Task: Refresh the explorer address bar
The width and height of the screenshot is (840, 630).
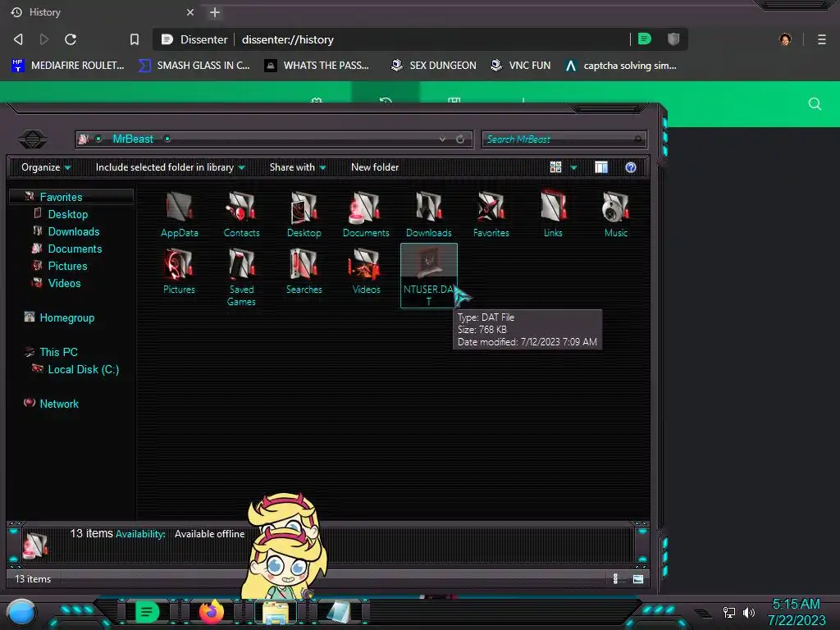Action: click(460, 139)
